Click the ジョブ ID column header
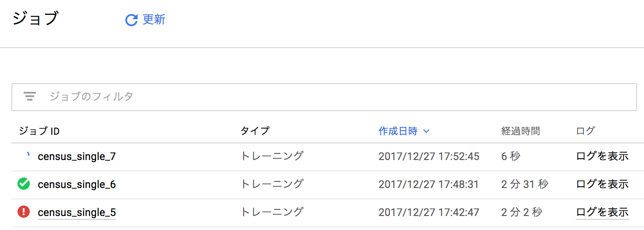 [39, 131]
